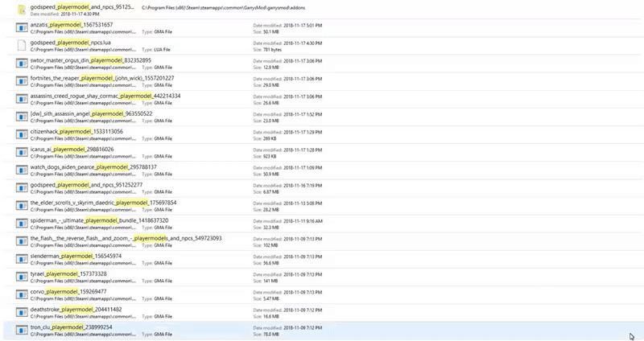644x341 pixels.
Task: Click the tron_clu_playermodel file icon
Action: 22,330
